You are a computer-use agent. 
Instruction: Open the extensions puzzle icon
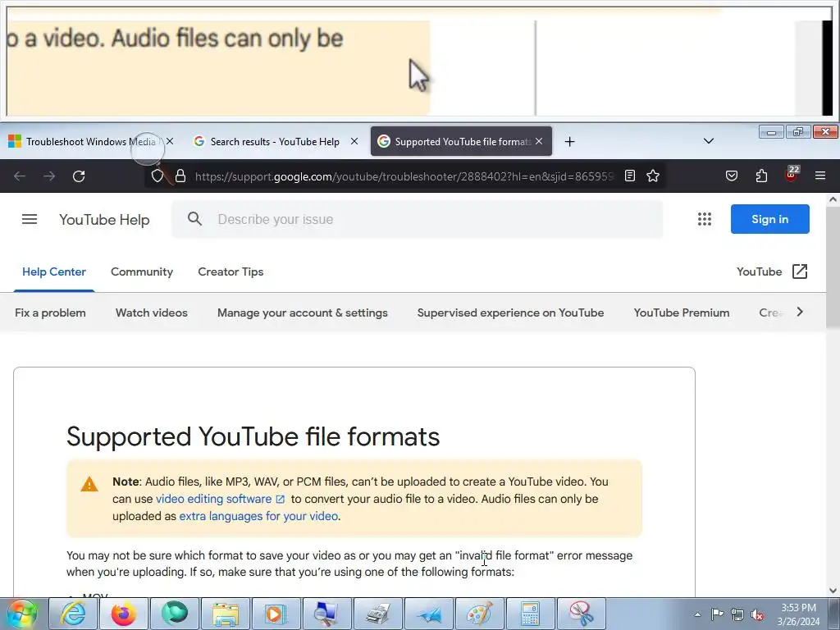[761, 176]
